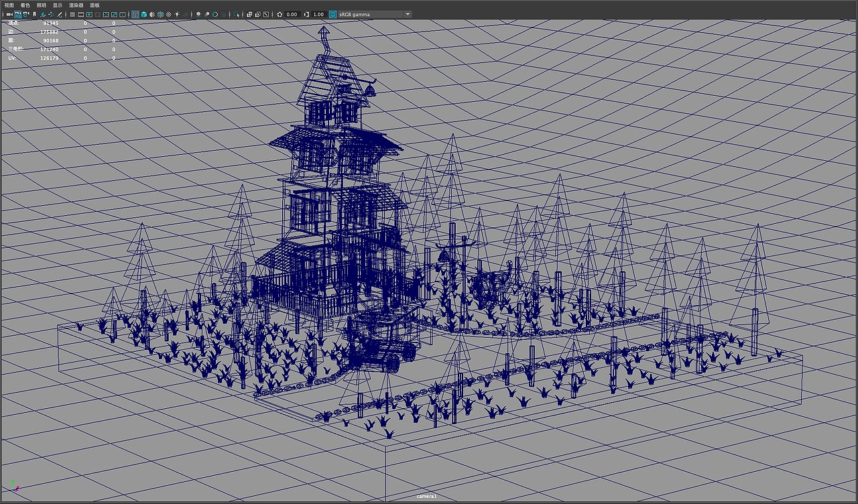The height and width of the screenshot is (504, 858).
Task: Click the Exposure reset icon
Action: (280, 14)
